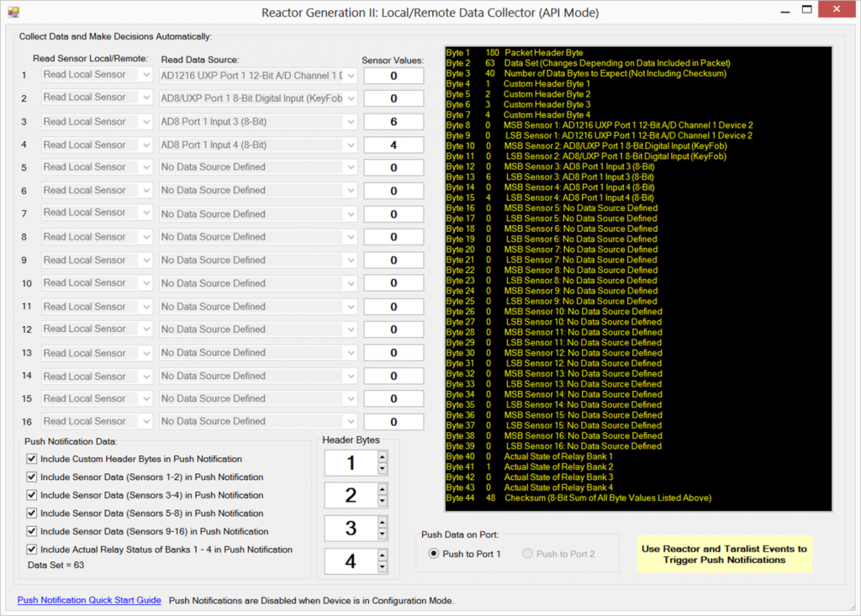Maximize the Reactor Data Collector window

coord(806,9)
